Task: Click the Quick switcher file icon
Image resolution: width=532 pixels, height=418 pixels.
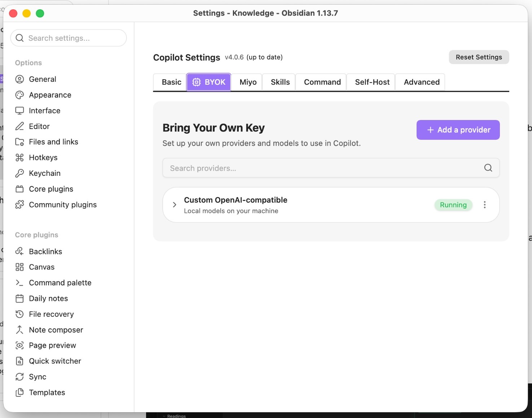Action: [x=19, y=361]
